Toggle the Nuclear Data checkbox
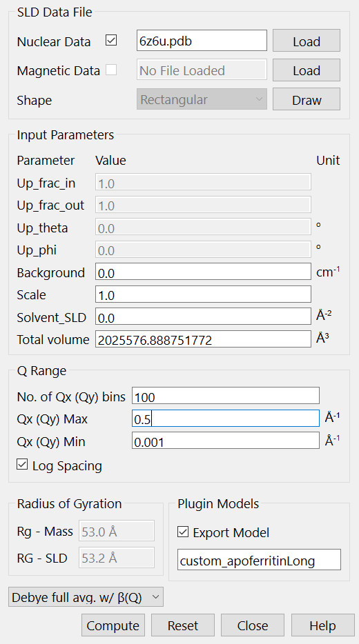 coord(111,40)
